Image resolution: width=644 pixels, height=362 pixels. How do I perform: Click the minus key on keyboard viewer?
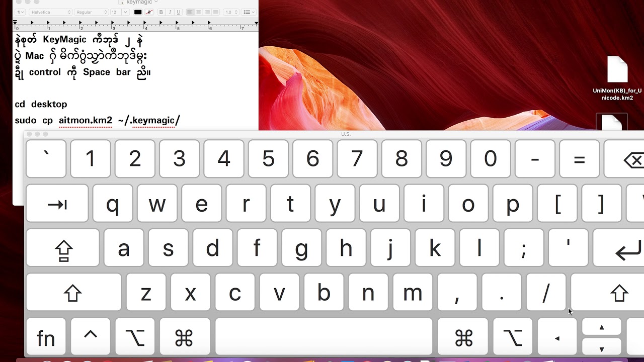tap(535, 159)
